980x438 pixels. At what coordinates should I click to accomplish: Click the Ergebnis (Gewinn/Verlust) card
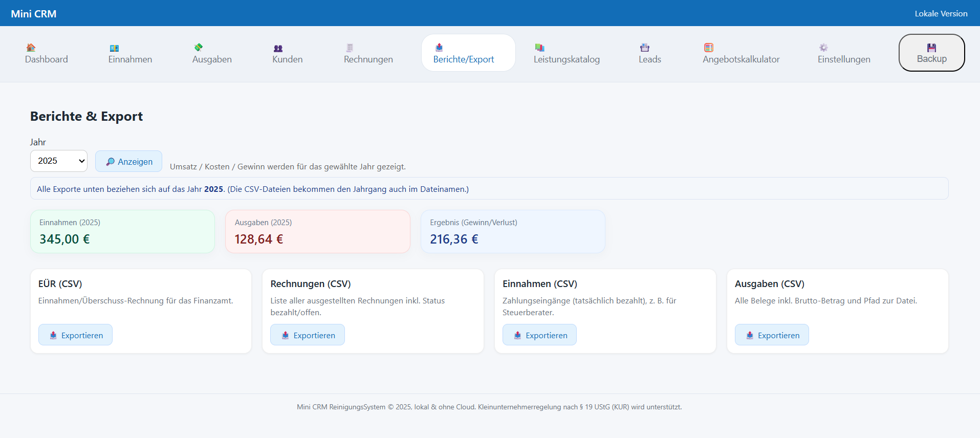tap(512, 232)
